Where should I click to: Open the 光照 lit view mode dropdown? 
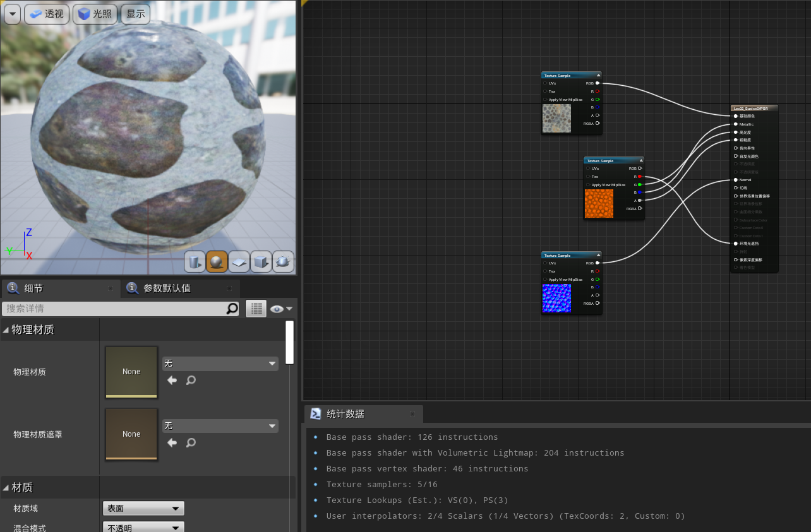pos(95,14)
